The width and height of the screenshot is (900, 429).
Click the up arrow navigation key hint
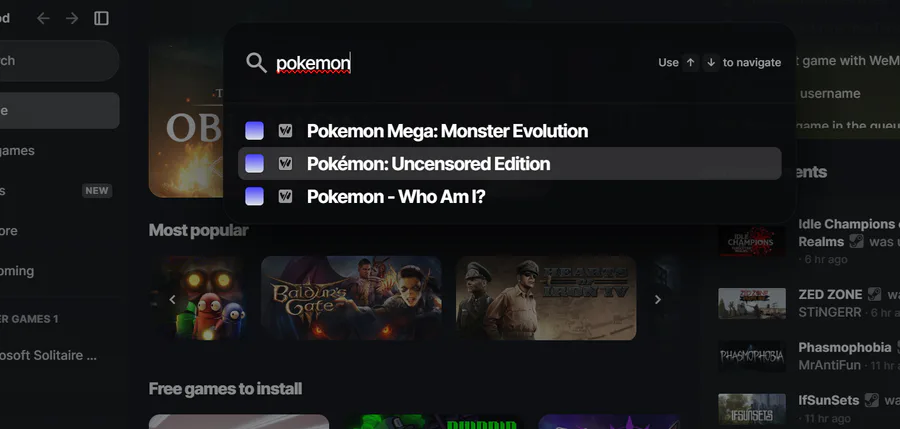[690, 63]
